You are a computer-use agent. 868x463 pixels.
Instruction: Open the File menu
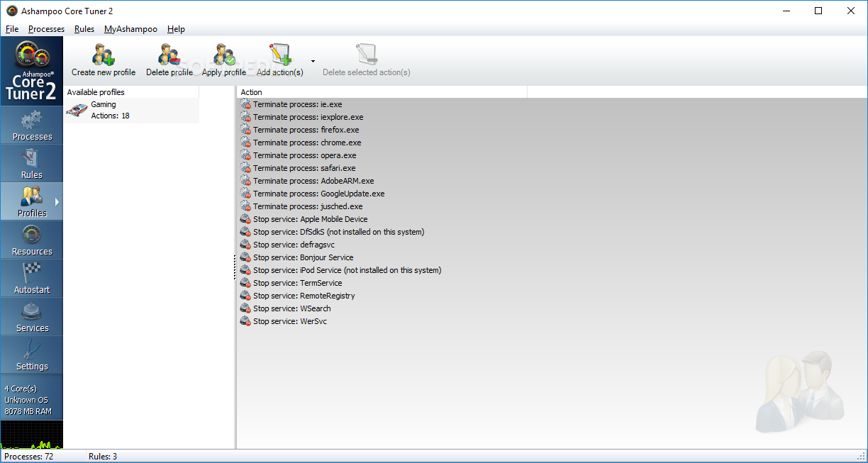click(x=12, y=29)
